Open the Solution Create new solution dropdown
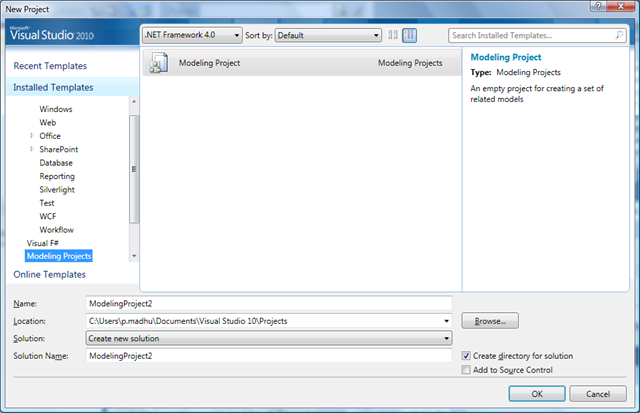The height and width of the screenshot is (413, 640). [x=269, y=338]
